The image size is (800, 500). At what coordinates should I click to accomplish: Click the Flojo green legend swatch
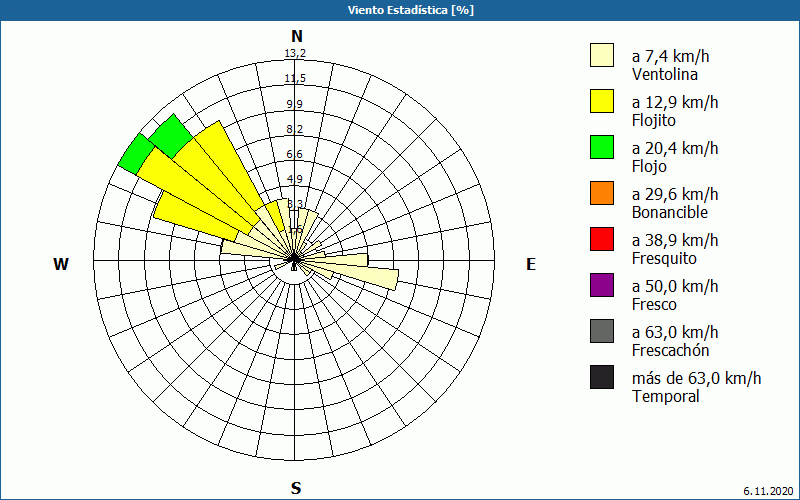(x=602, y=147)
